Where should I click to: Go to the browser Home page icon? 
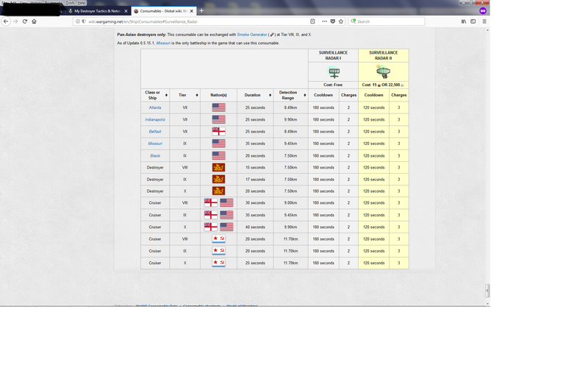(34, 21)
